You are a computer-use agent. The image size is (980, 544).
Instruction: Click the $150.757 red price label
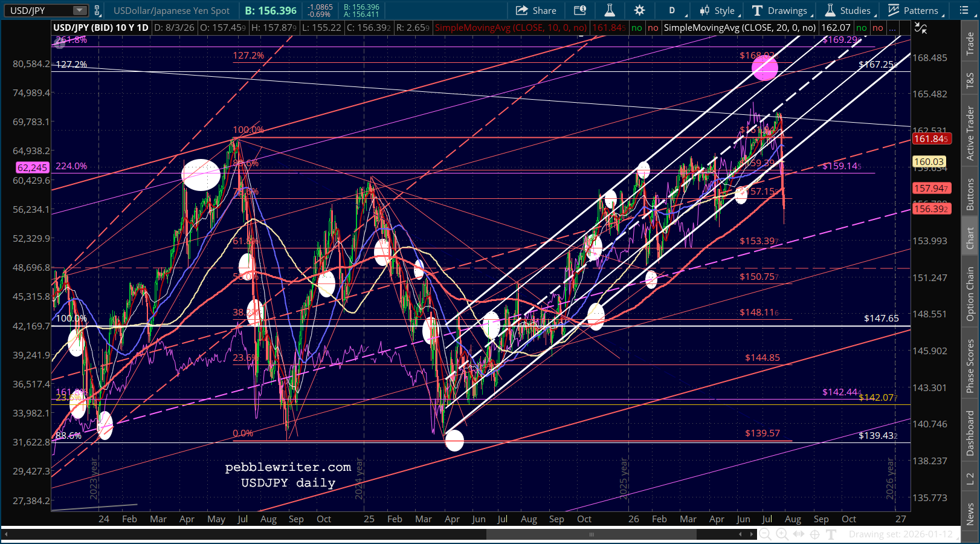point(759,276)
